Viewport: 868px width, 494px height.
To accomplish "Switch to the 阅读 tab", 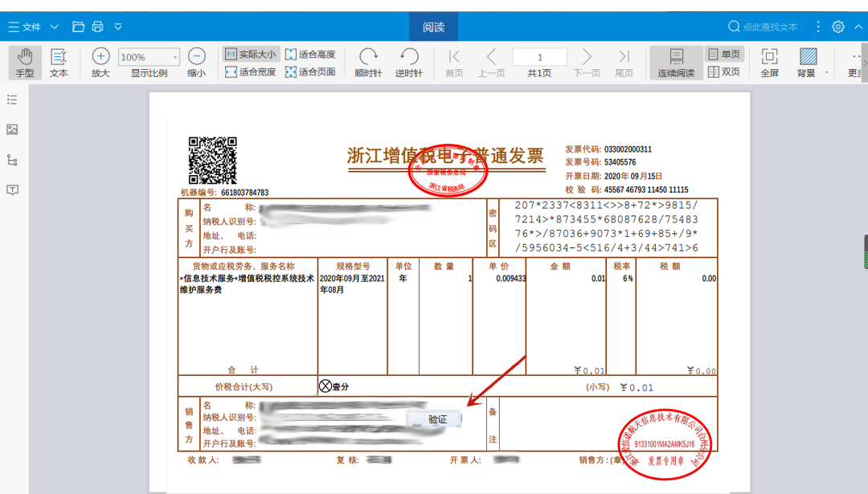I will [x=433, y=27].
